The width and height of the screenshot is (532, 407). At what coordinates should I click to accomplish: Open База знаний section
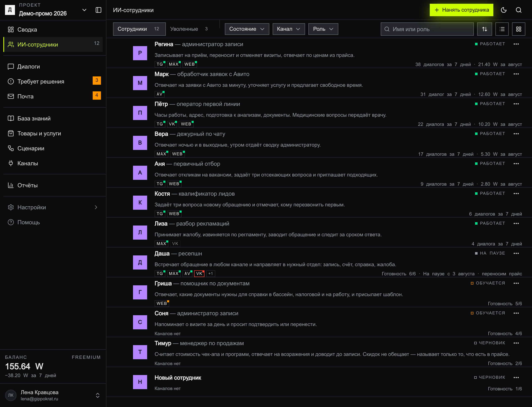click(x=53, y=118)
